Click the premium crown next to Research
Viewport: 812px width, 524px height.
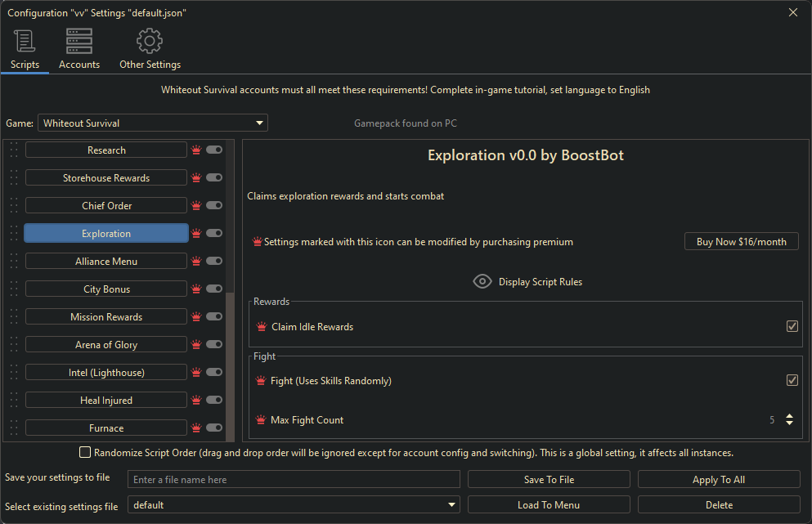[196, 150]
